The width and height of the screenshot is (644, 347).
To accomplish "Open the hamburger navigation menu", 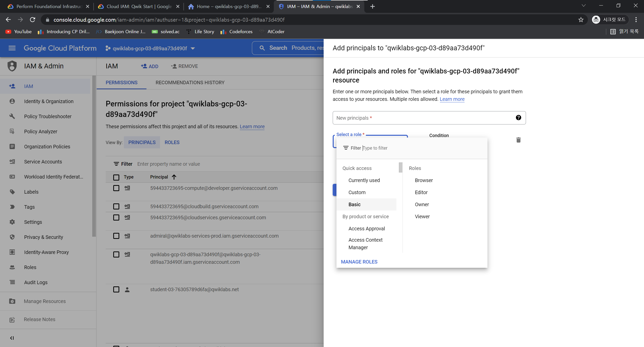I will pyautogui.click(x=12, y=48).
